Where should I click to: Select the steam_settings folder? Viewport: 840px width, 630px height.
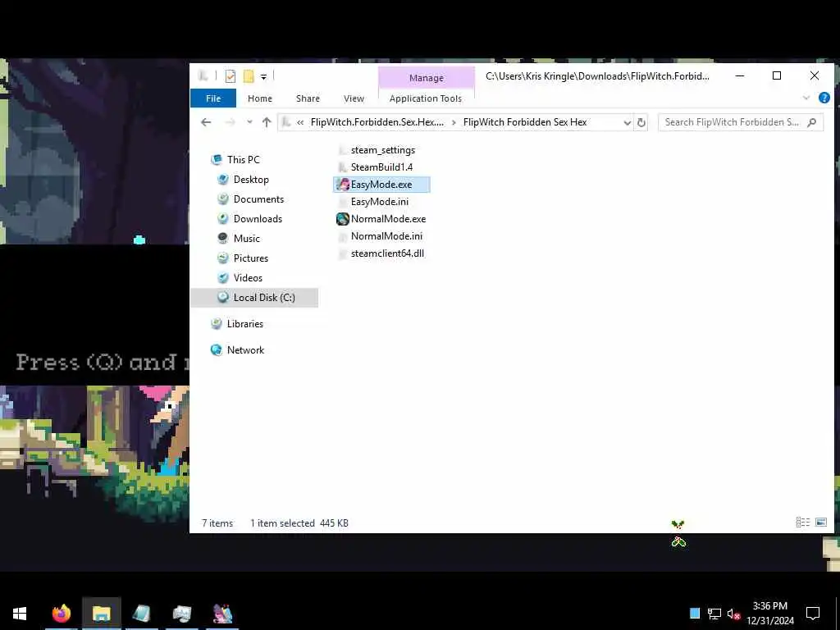point(382,150)
